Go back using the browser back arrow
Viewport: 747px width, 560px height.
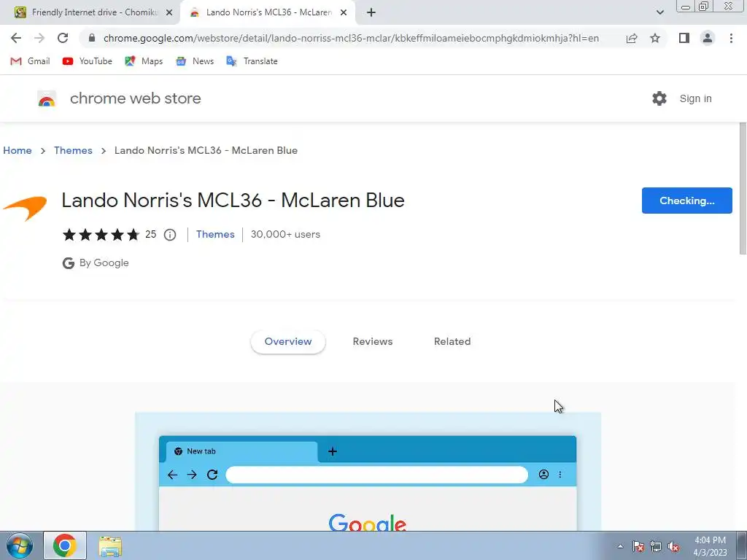16,38
